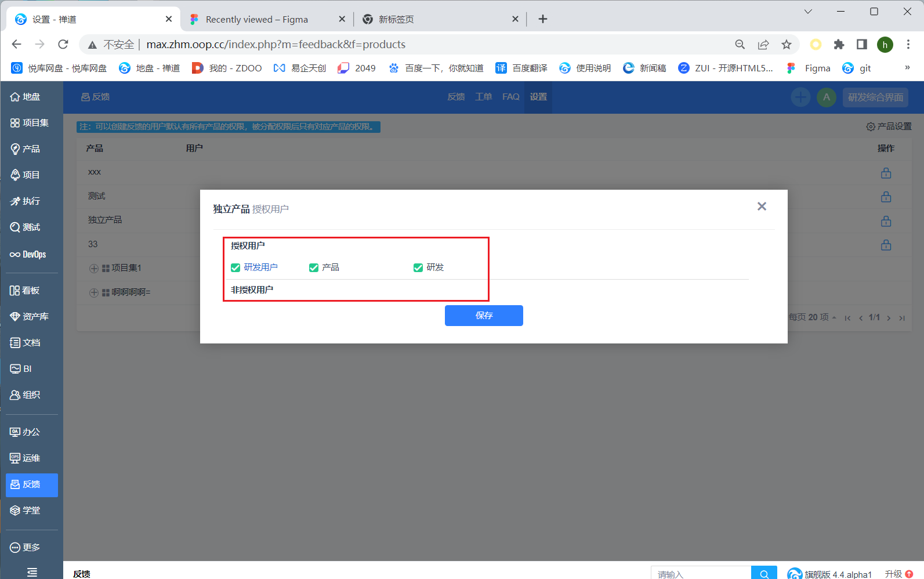Open user avatar A menu
The image size is (924, 579).
click(x=827, y=97)
